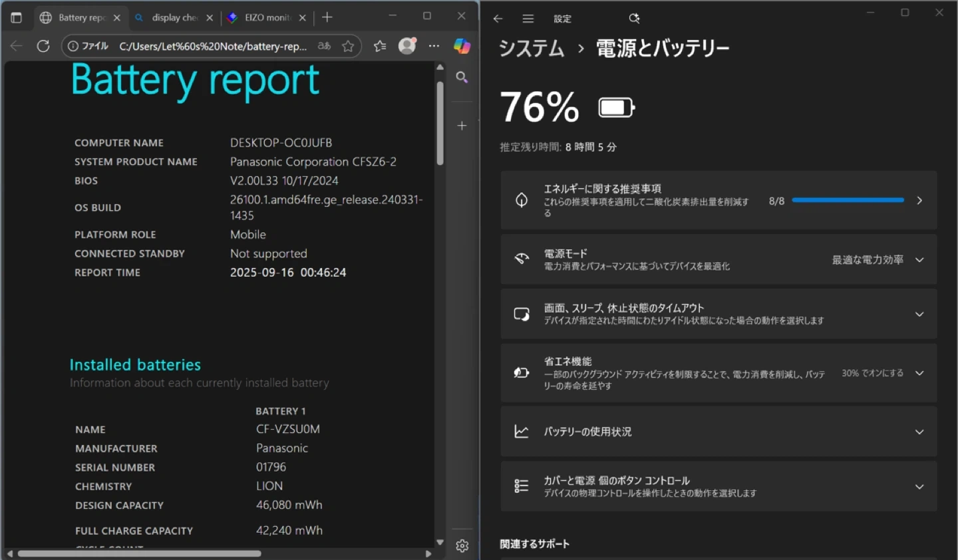The width and height of the screenshot is (958, 560).
Task: Click the energy saver battery icon
Action: 522,372
